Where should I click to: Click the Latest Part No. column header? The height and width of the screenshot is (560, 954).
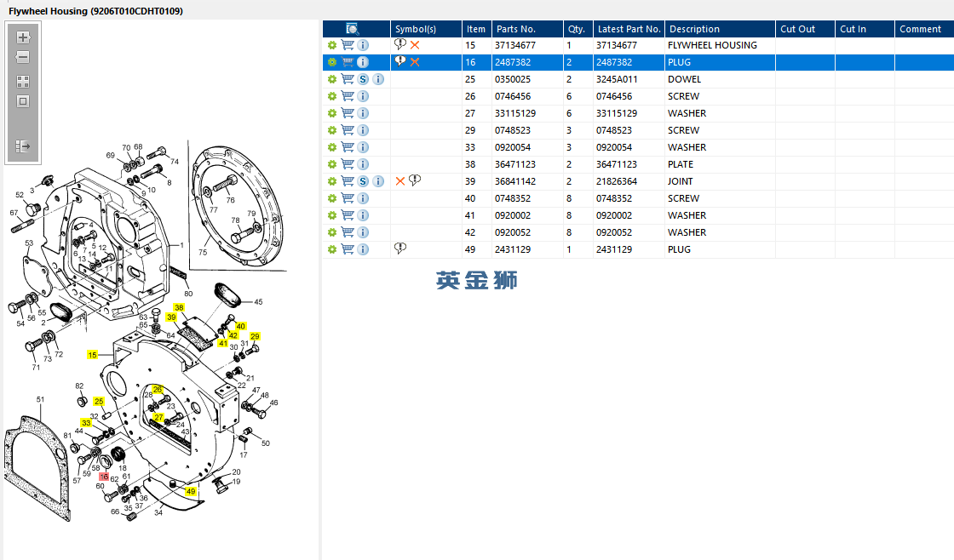(629, 29)
